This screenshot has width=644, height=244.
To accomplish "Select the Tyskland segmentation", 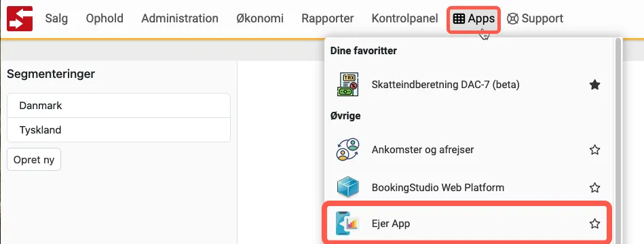I will [119, 130].
